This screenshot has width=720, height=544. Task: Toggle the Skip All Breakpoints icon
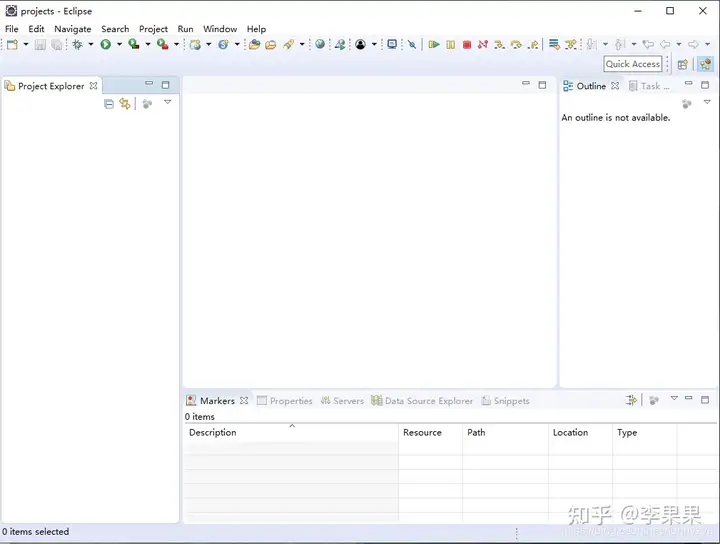click(412, 45)
